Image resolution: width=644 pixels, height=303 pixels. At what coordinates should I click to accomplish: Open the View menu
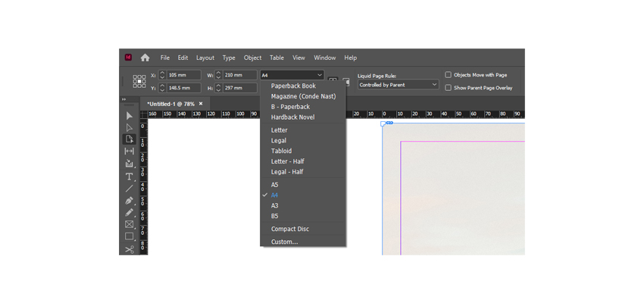[x=299, y=58]
